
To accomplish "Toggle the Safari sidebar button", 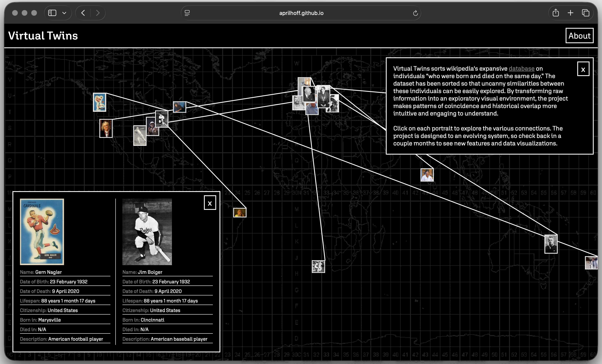I will [52, 13].
